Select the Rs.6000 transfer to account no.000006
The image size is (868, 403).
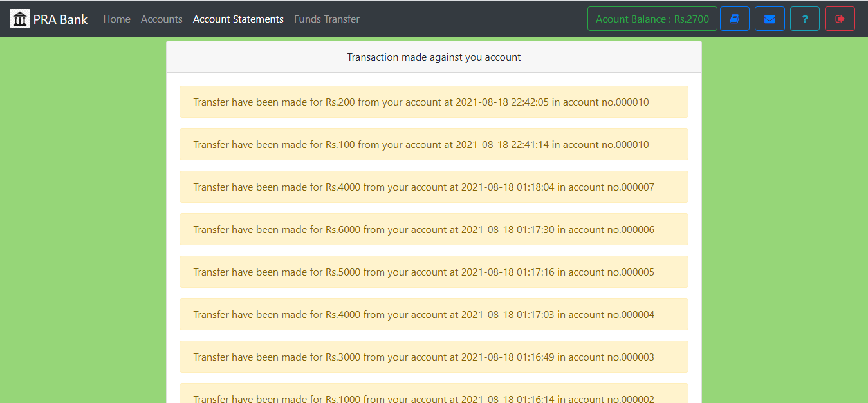(434, 229)
